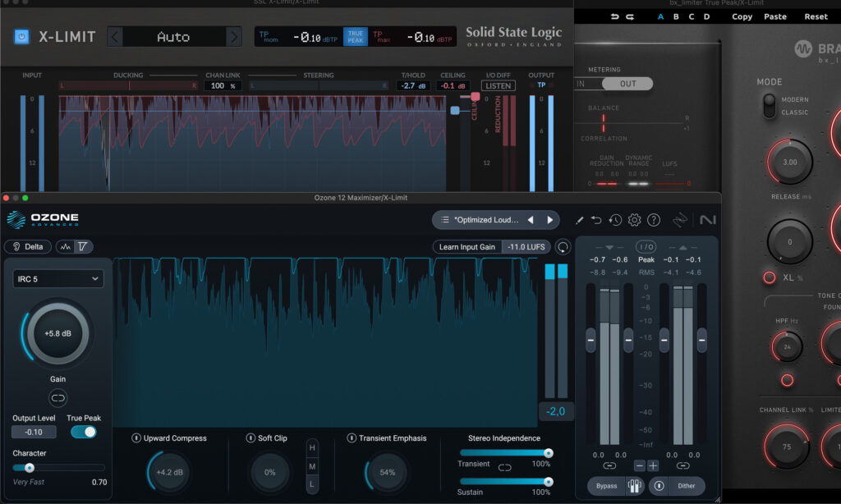This screenshot has width=841, height=504.
Task: Click the -11.0 LUFS target field
Action: 526,246
